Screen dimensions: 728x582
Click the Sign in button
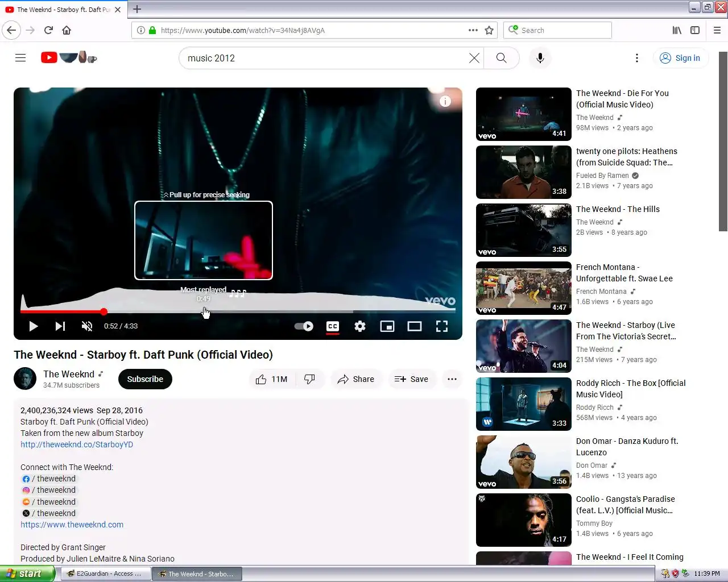point(680,58)
